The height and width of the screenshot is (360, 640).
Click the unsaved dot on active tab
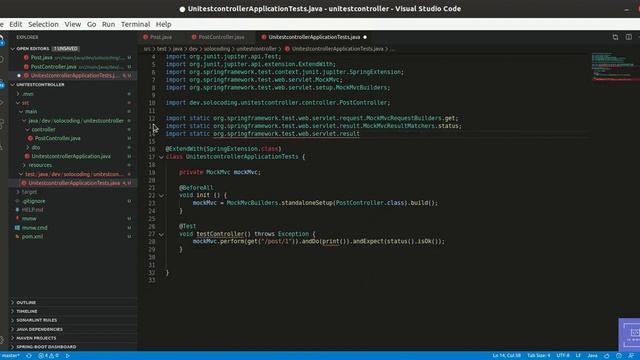point(365,37)
